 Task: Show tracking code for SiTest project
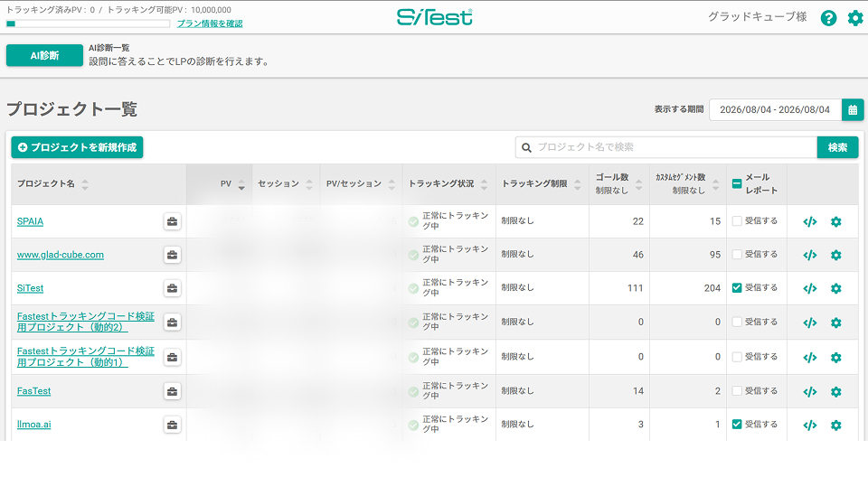[810, 288]
